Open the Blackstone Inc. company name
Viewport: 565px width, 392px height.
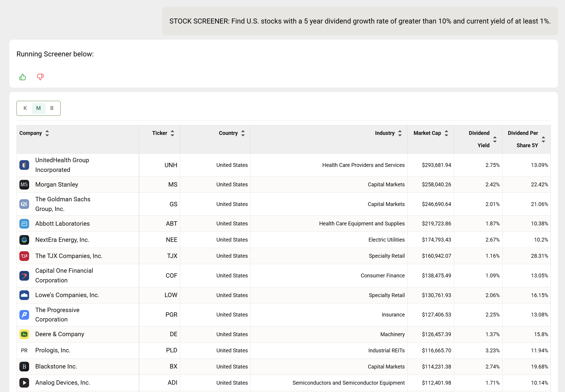coord(56,366)
